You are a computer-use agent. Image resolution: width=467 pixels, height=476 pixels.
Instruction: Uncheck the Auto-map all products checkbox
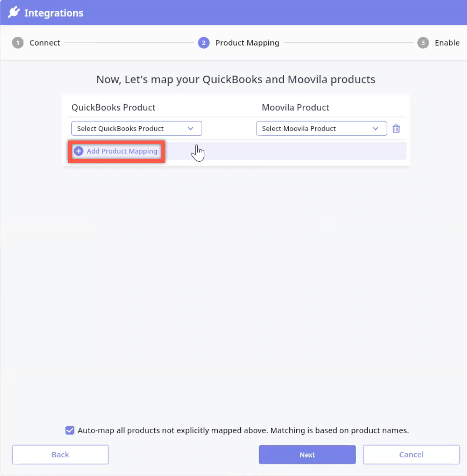tap(70, 430)
